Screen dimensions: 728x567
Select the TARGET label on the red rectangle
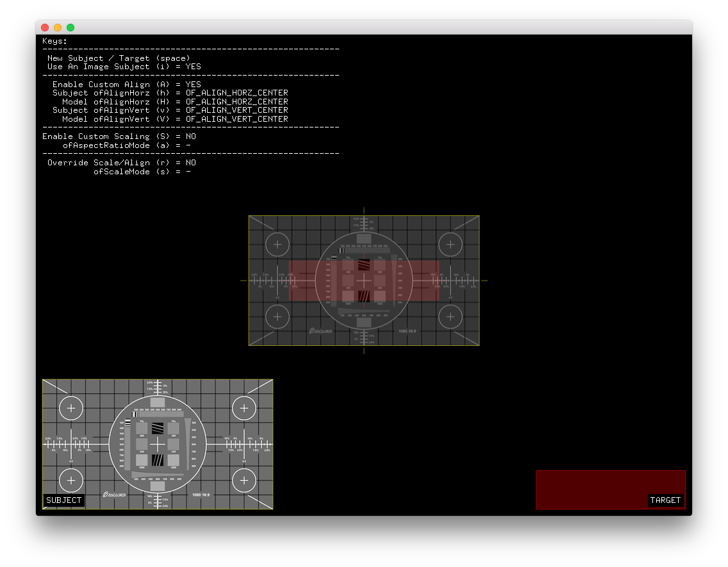pos(666,500)
